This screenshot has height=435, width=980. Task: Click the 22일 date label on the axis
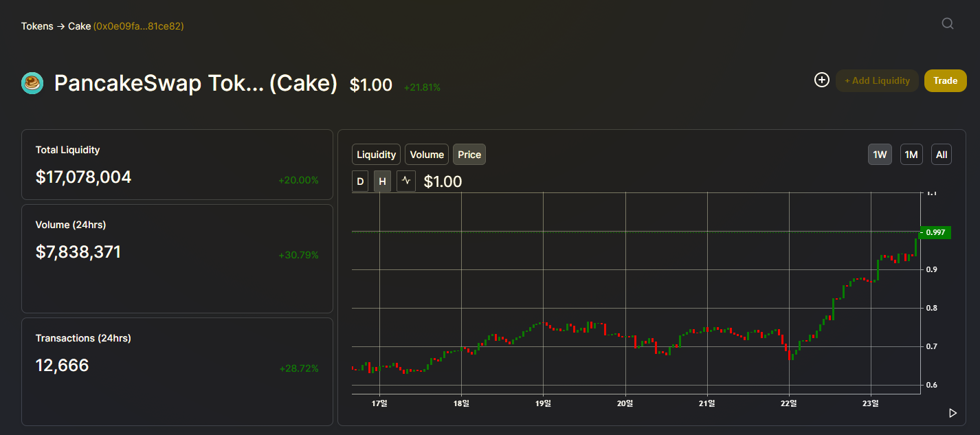click(789, 403)
